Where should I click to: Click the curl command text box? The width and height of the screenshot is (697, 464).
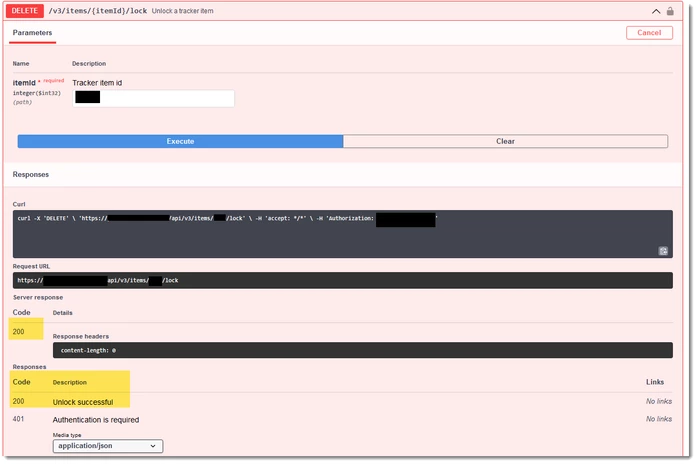(342, 234)
